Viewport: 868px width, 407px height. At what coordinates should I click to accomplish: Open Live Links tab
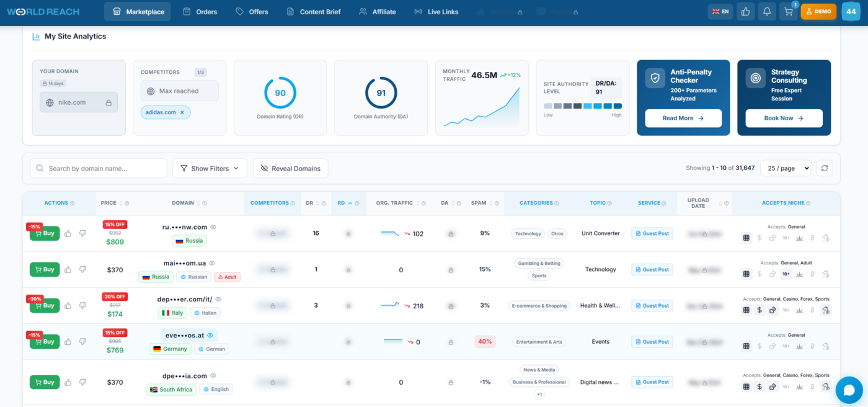click(436, 12)
